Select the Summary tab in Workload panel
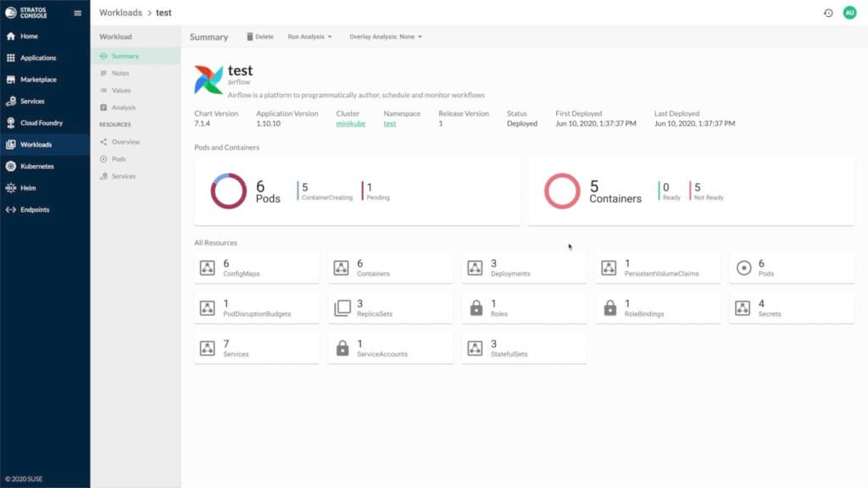Viewport: 868px width, 488px height. coord(136,56)
